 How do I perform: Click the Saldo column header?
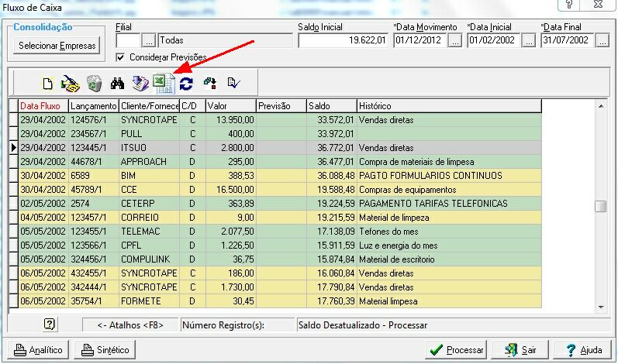click(332, 106)
